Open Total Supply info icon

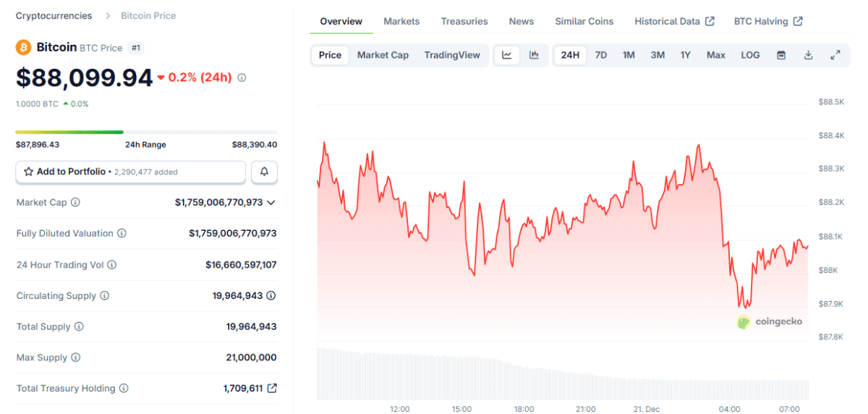79,327
